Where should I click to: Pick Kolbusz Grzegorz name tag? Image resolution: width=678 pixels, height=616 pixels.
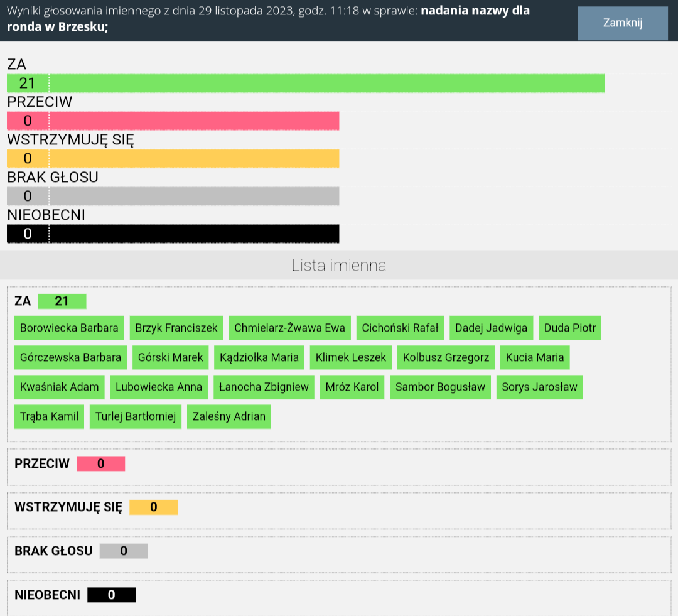pos(446,357)
